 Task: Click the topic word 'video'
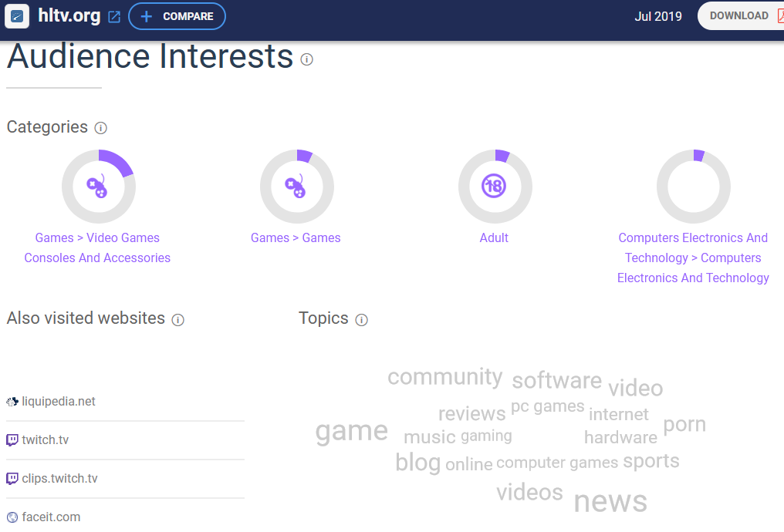pos(636,388)
